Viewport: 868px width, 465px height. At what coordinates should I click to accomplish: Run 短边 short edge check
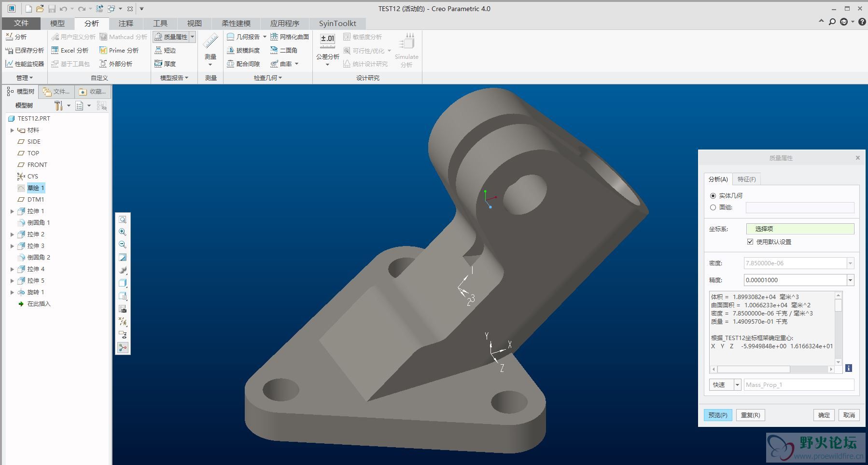pos(165,50)
